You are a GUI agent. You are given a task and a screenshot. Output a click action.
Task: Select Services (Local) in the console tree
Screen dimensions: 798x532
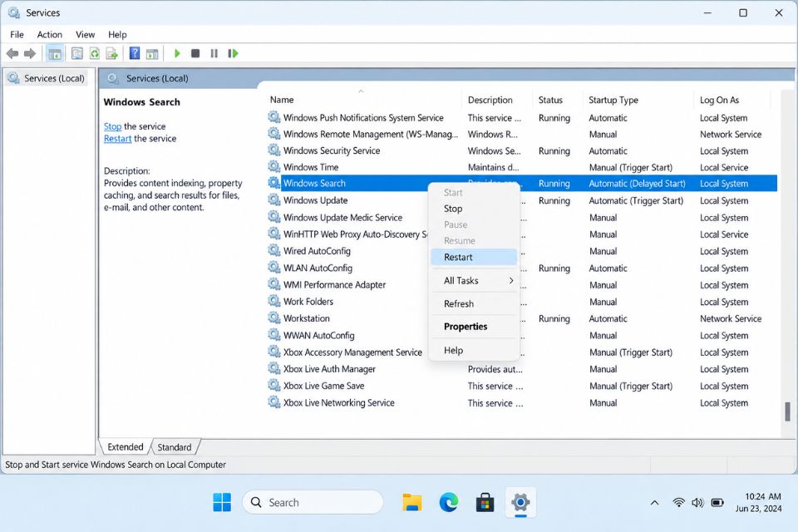[x=47, y=78]
